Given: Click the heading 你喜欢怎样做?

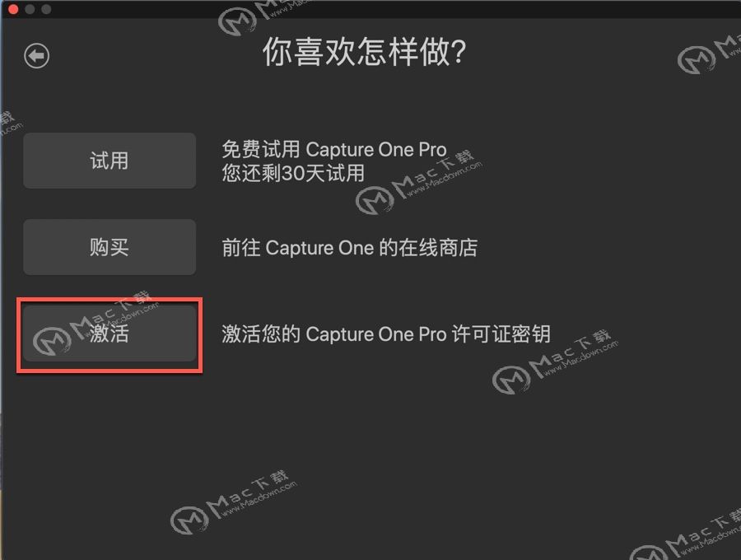Looking at the screenshot, I should pos(365,52).
